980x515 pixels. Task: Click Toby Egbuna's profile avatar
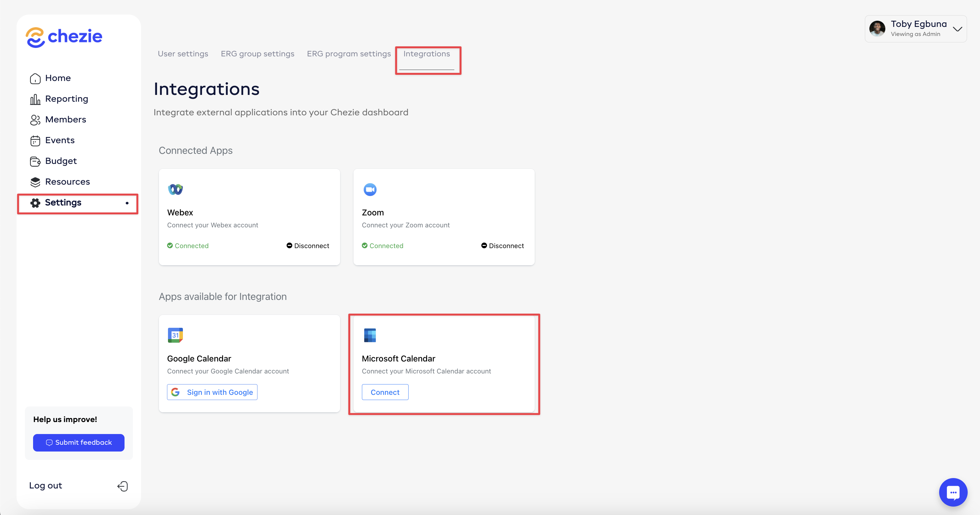877,29
